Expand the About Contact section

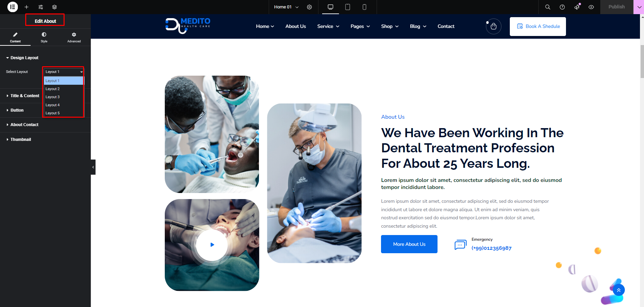[x=24, y=125]
